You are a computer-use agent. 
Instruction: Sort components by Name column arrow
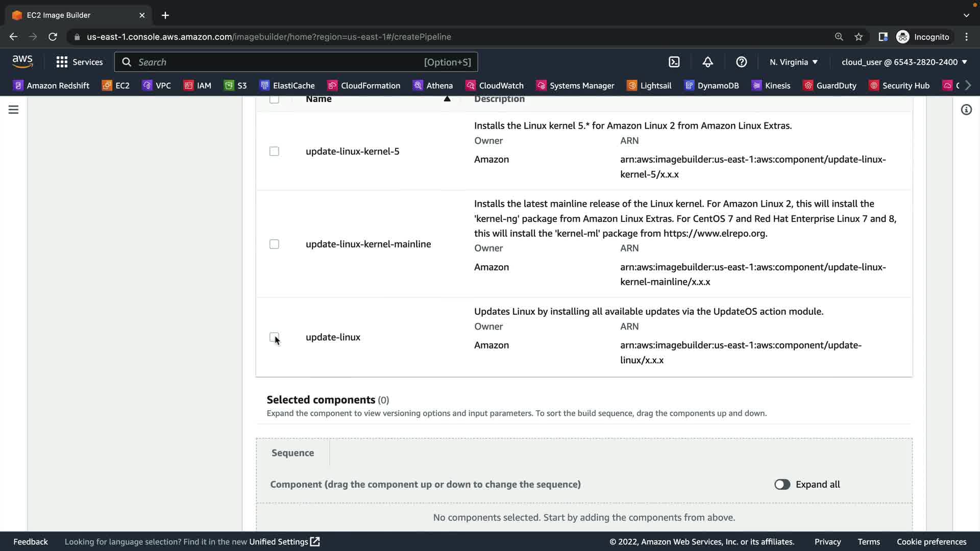pos(447,99)
